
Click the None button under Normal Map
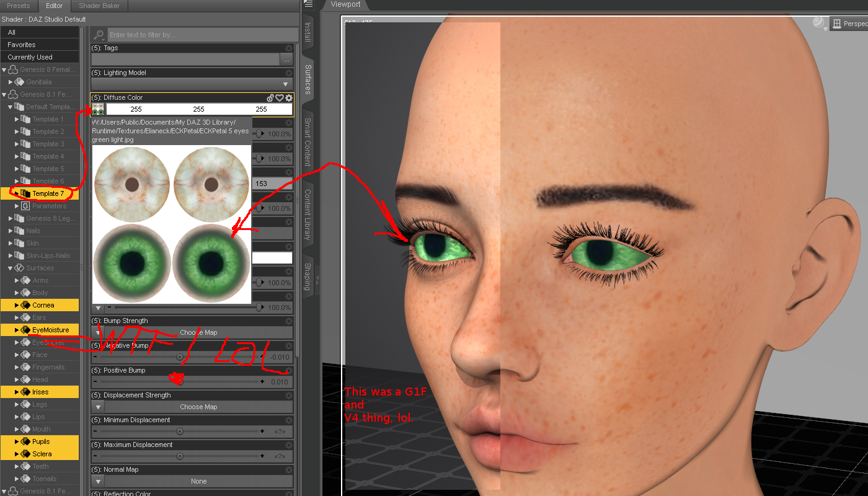coord(198,481)
